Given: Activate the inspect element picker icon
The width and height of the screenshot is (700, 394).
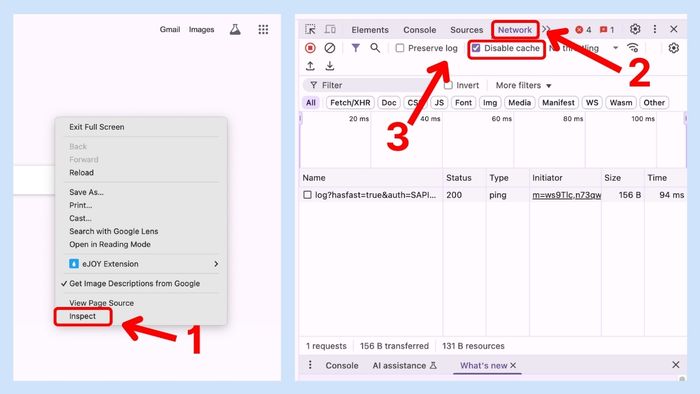Looking at the screenshot, I should [310, 29].
